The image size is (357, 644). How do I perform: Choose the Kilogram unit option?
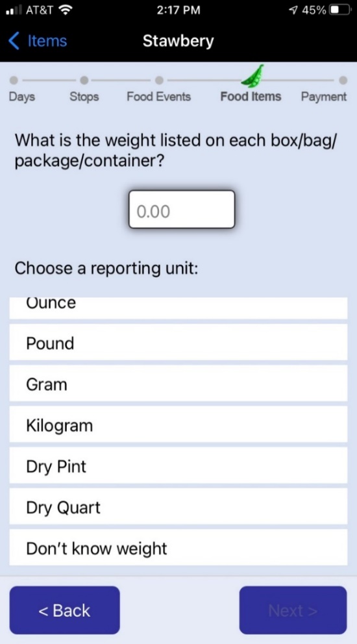coord(178,425)
